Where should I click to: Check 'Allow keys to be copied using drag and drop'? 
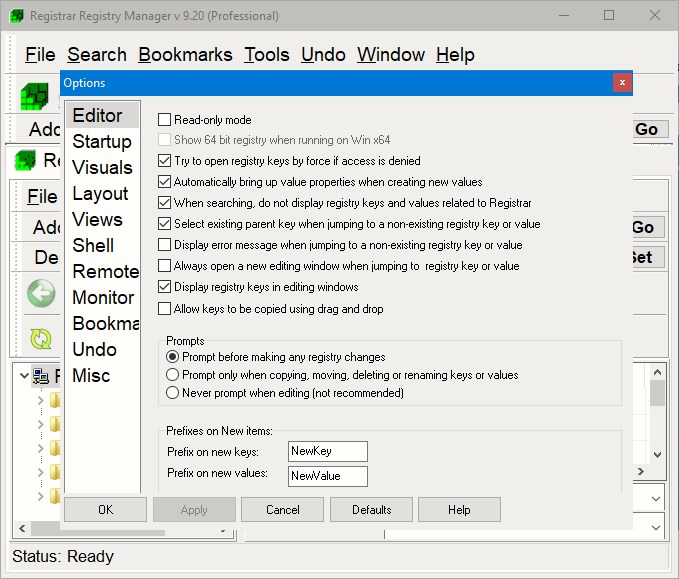(165, 309)
